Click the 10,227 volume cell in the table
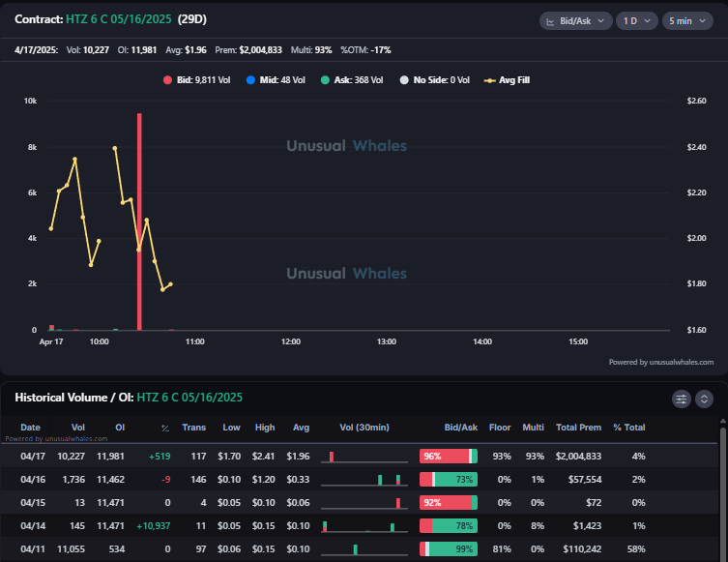 pyautogui.click(x=71, y=457)
